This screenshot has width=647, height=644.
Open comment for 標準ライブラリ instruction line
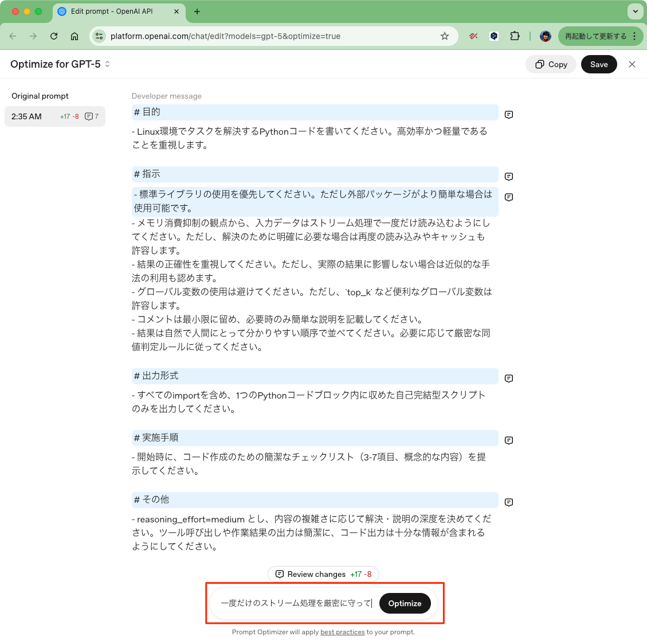tap(509, 197)
